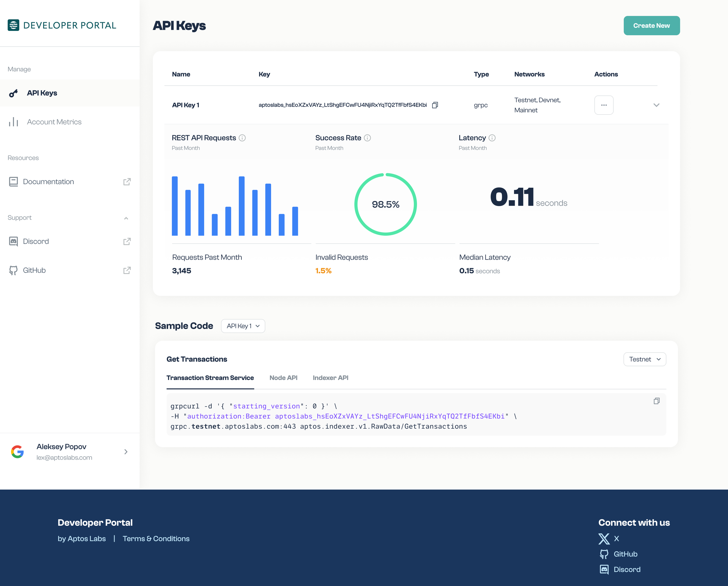The width and height of the screenshot is (728, 586).
Task: Click the Documentation book icon
Action: tap(13, 182)
